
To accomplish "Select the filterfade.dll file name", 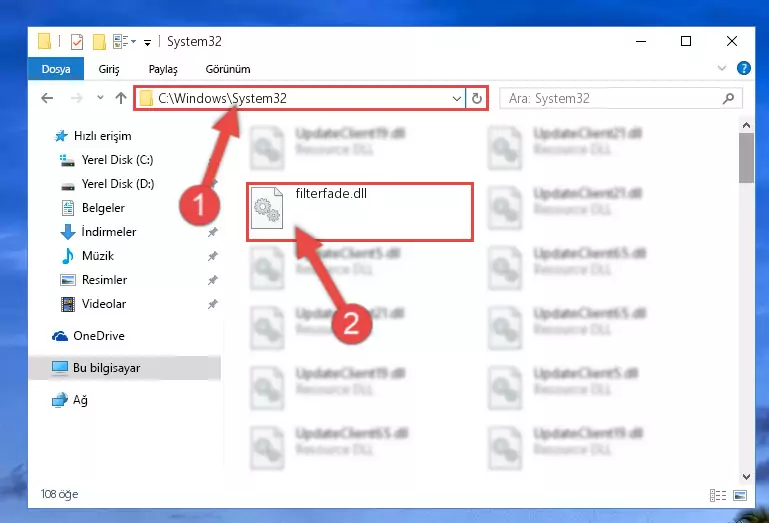I will (x=331, y=194).
